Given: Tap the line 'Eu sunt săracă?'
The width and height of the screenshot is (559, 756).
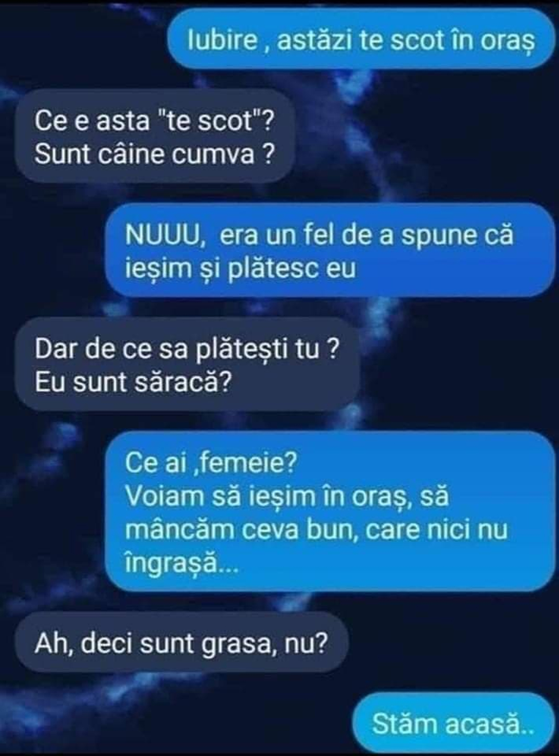Looking at the screenshot, I should point(133,382).
